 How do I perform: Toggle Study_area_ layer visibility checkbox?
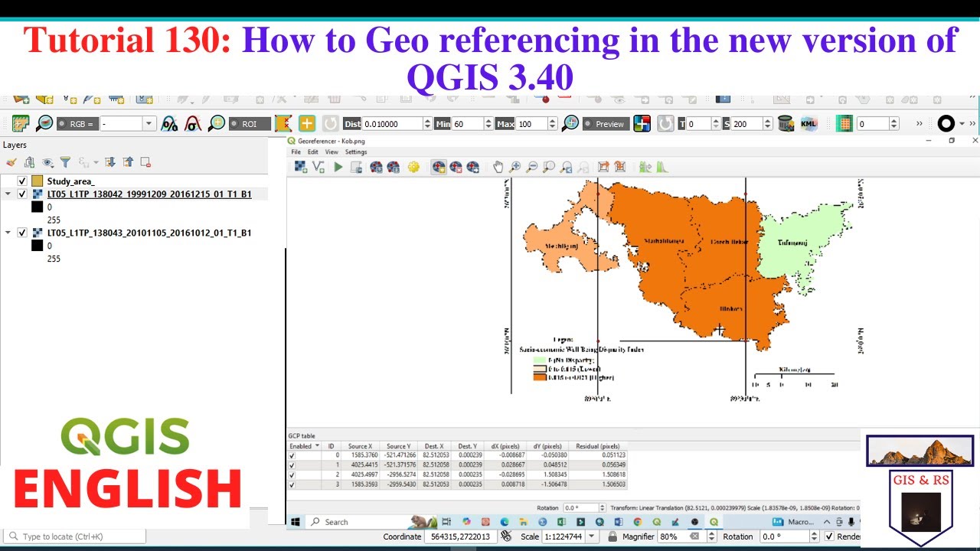pyautogui.click(x=22, y=181)
